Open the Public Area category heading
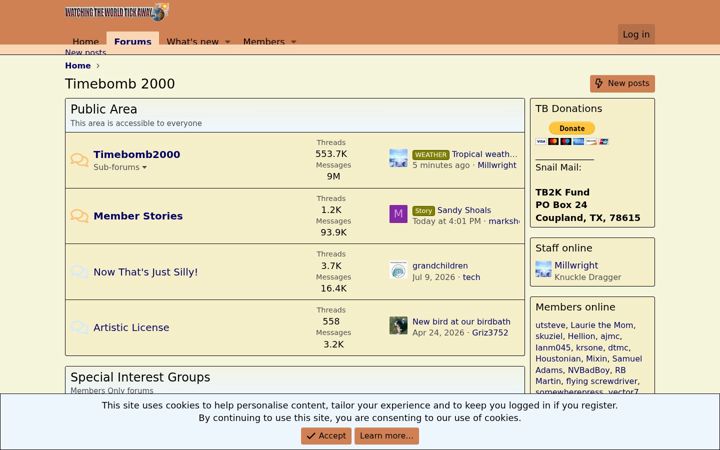This screenshot has width=720, height=450. [x=104, y=109]
